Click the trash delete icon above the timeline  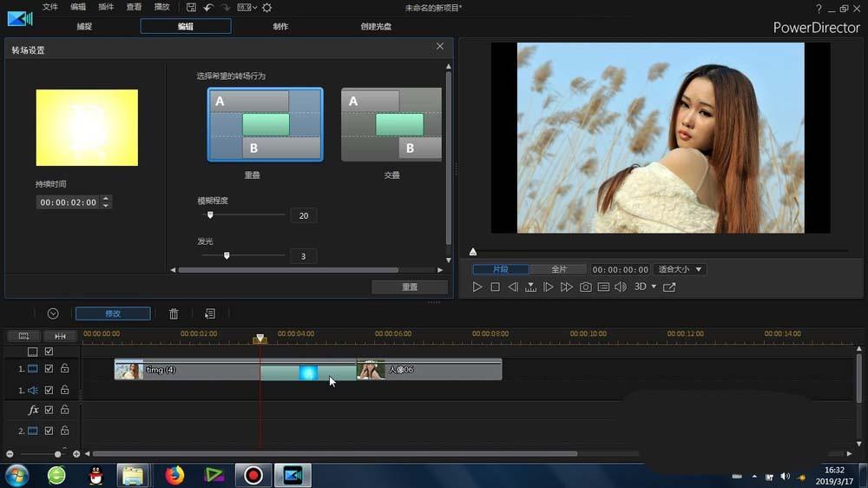[x=174, y=313]
